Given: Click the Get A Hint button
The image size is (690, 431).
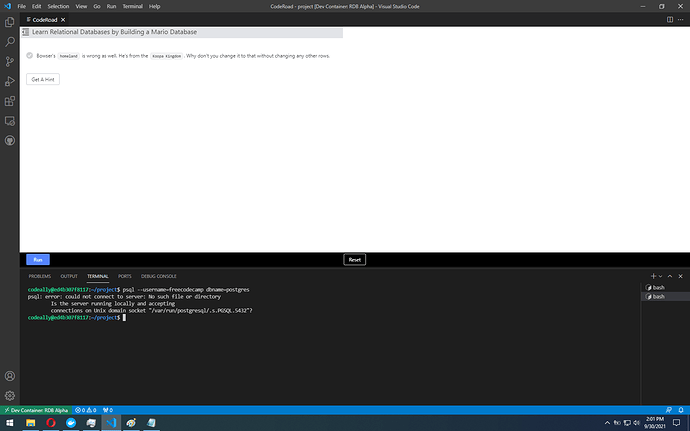Looking at the screenshot, I should 43,79.
